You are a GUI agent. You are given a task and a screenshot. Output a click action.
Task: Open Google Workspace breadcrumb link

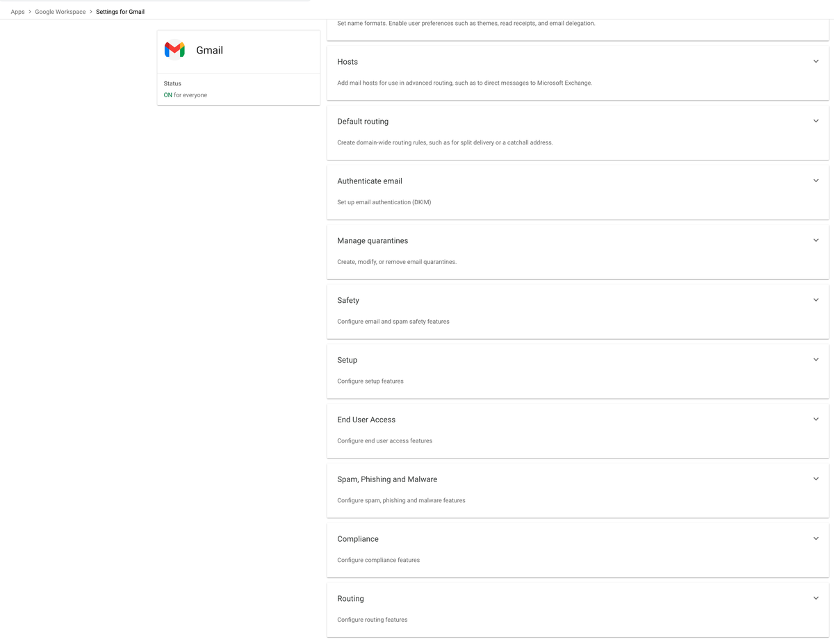[60, 12]
